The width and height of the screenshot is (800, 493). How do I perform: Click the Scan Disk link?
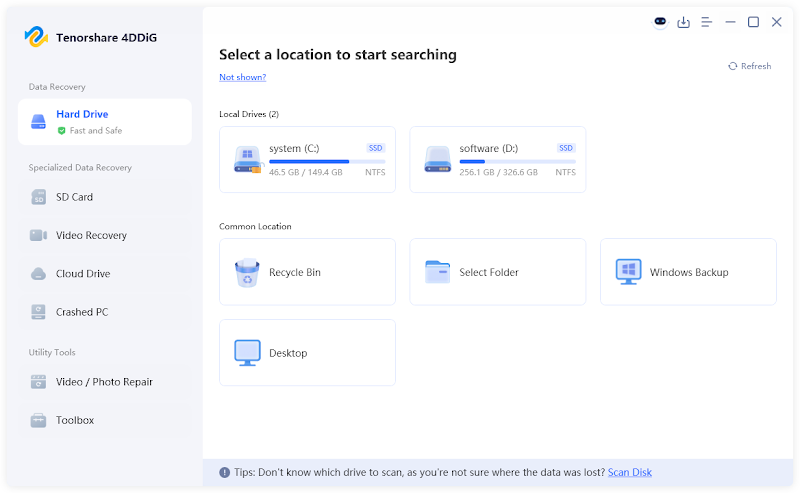pos(630,472)
